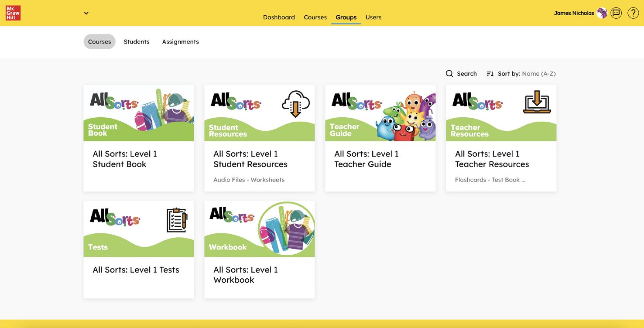Open the Courses top navigation item
Viewport: 644px width, 328px height.
[x=315, y=17]
